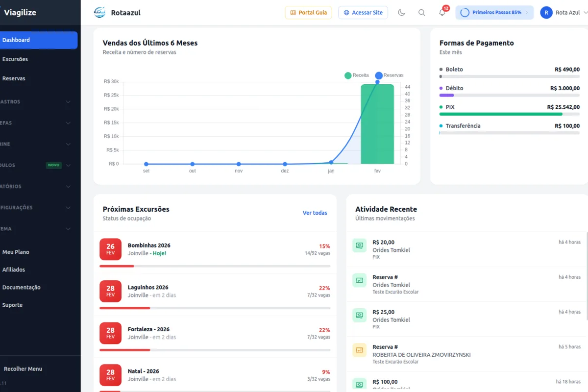Open search using the magnifier icon
Viewport: 588px width, 392px height.
(x=421, y=13)
